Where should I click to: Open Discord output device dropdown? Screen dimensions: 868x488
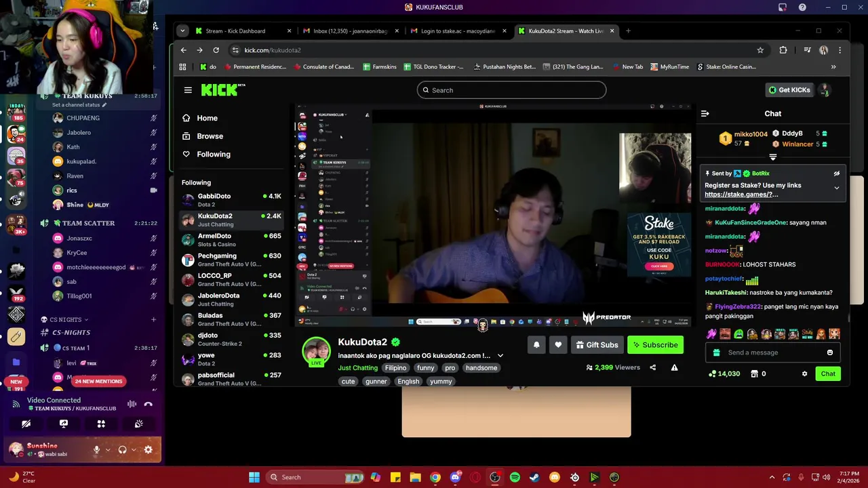(134, 450)
